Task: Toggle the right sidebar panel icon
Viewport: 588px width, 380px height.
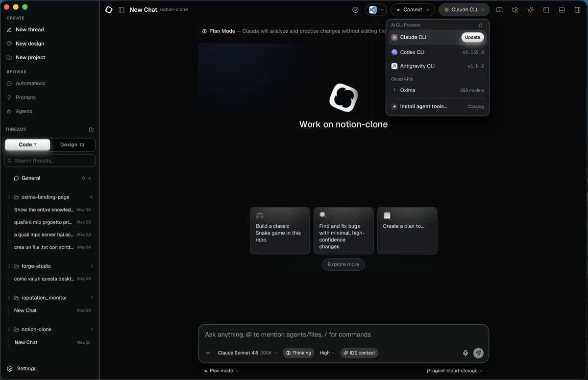Action: (578, 10)
